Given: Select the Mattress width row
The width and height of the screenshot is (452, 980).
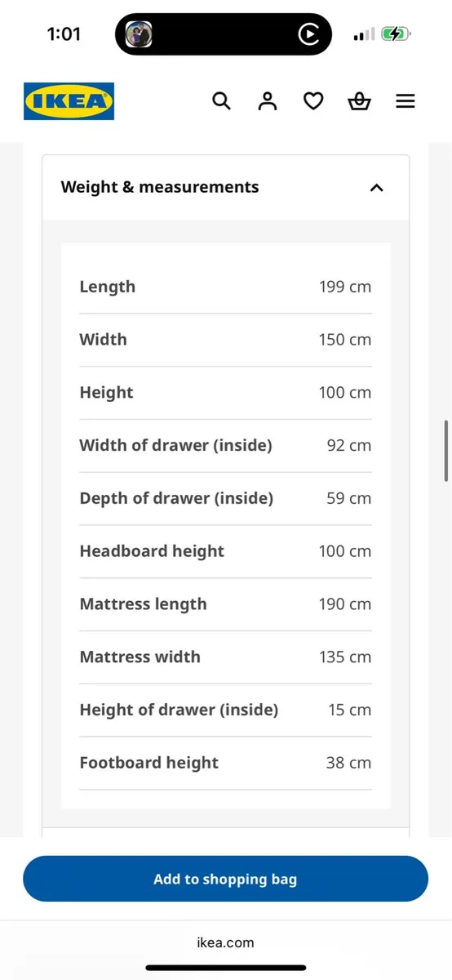Looking at the screenshot, I should click(225, 657).
